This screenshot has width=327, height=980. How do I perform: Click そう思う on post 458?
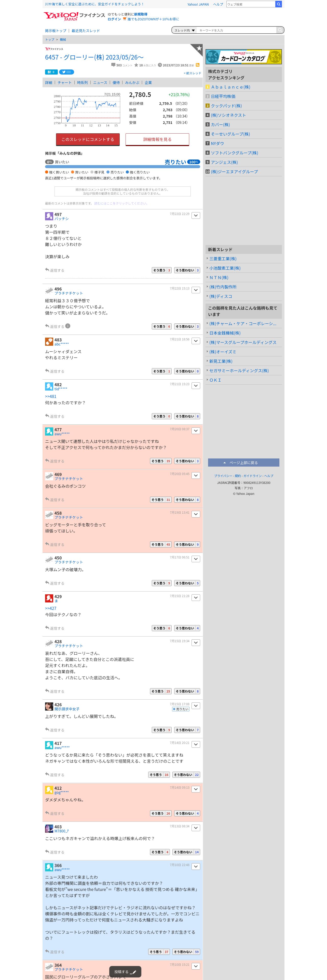pyautogui.click(x=161, y=544)
